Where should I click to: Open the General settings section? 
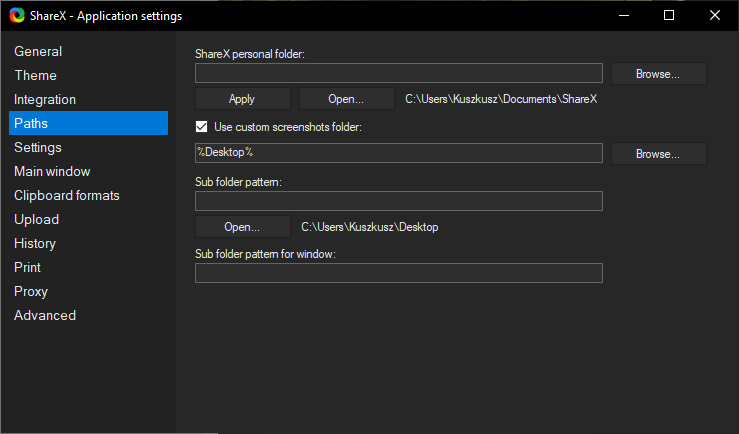pos(38,51)
